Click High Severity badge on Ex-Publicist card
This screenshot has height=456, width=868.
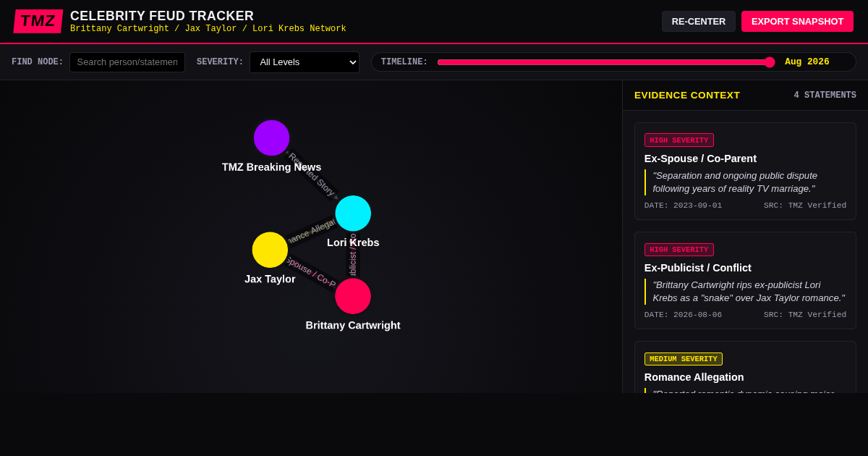pos(679,250)
